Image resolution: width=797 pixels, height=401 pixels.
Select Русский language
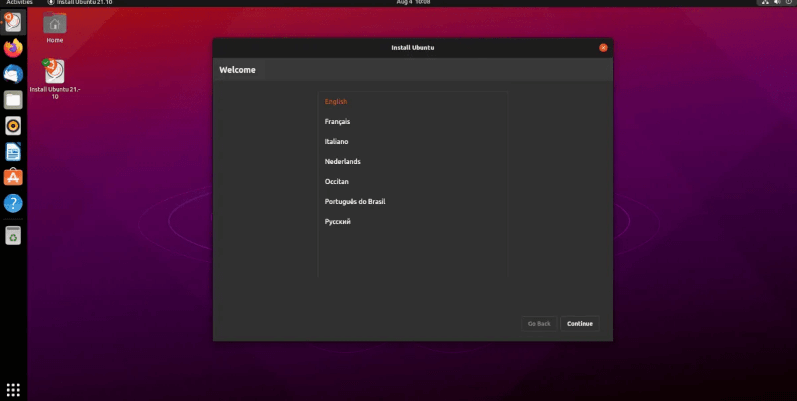pos(413,222)
